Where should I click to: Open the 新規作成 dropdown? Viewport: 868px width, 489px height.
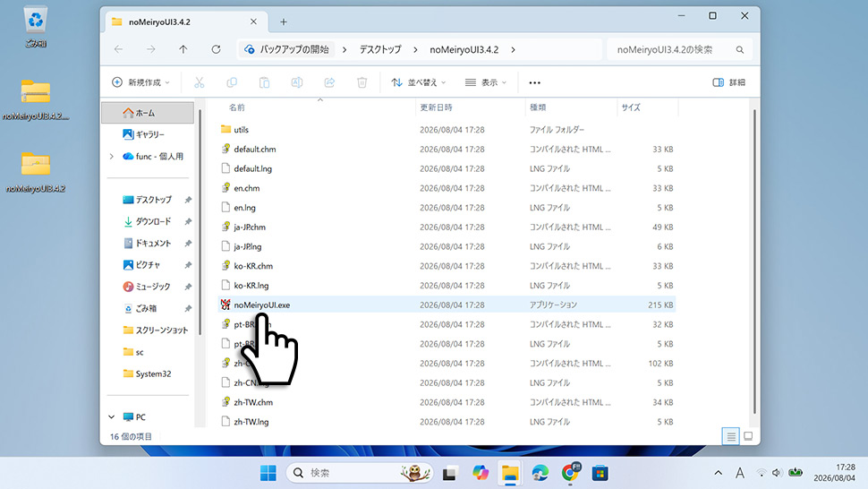pos(140,82)
